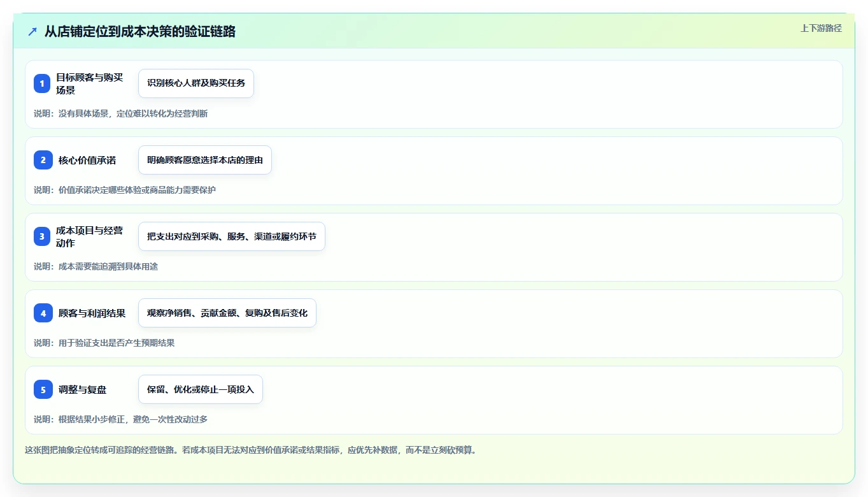Select the 明确顾客愿意选择本店的理由 box
The width and height of the screenshot is (868, 497).
(x=205, y=160)
